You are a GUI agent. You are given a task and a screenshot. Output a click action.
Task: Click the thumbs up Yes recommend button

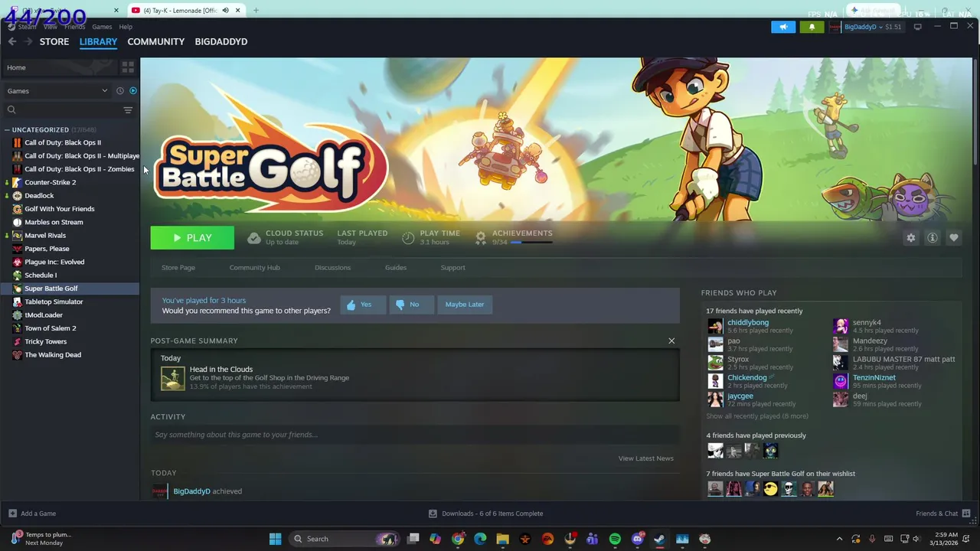tap(363, 305)
